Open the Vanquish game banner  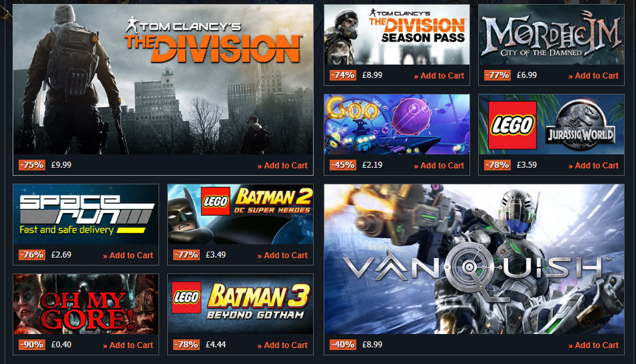tap(474, 260)
